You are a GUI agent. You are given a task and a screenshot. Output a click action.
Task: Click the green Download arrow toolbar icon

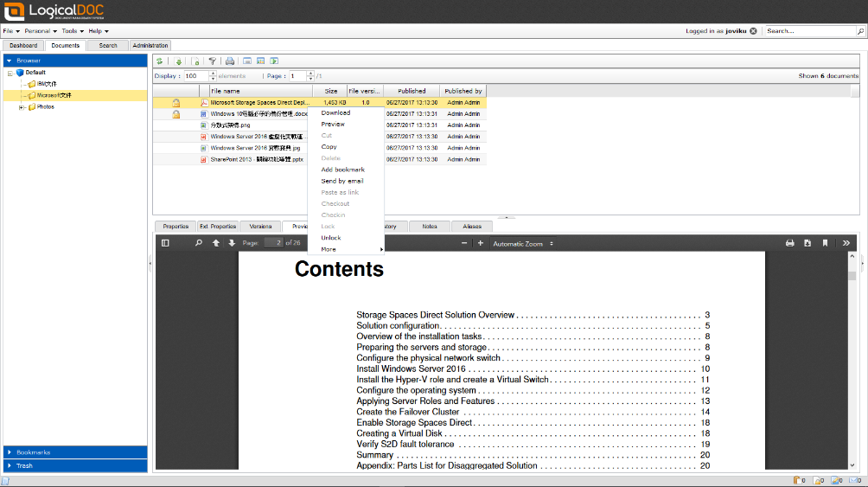click(178, 61)
